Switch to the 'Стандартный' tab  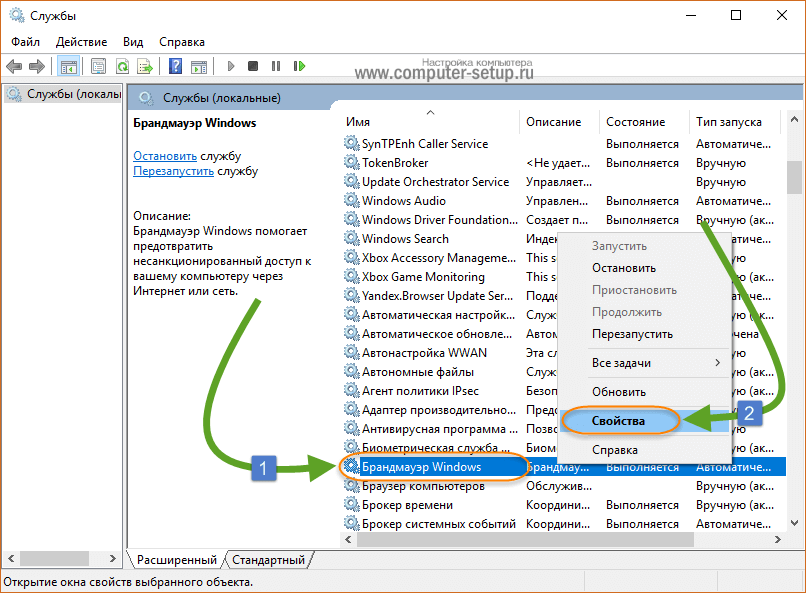coord(270,560)
